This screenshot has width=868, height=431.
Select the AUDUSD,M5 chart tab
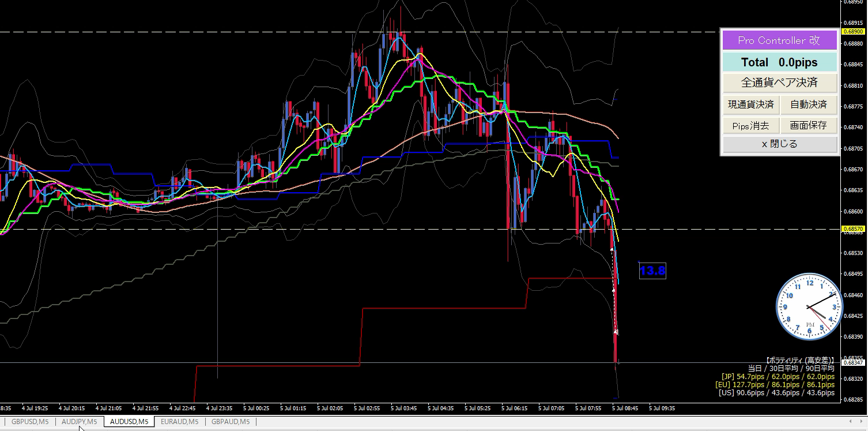coord(129,422)
